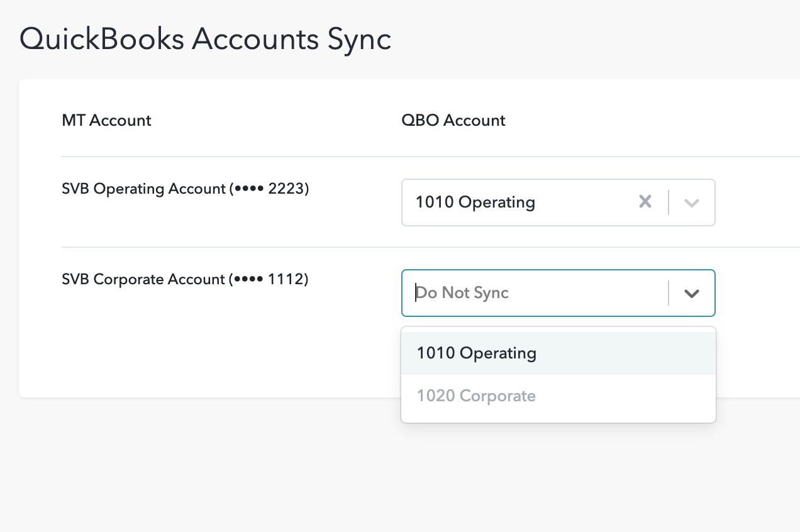Collapse the SVB Corporate Account dropdown chevron
The image size is (800, 532).
click(x=691, y=293)
